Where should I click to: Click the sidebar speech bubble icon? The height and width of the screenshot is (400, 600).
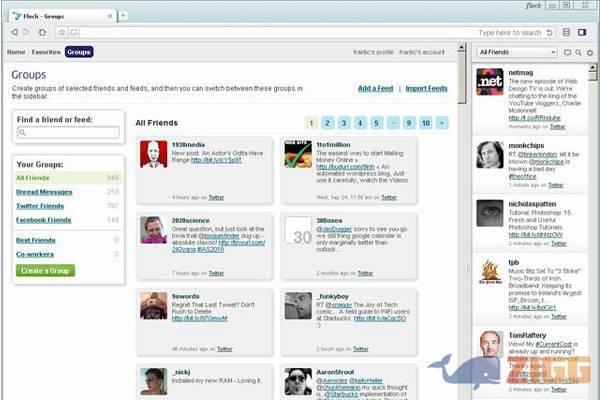click(x=567, y=52)
